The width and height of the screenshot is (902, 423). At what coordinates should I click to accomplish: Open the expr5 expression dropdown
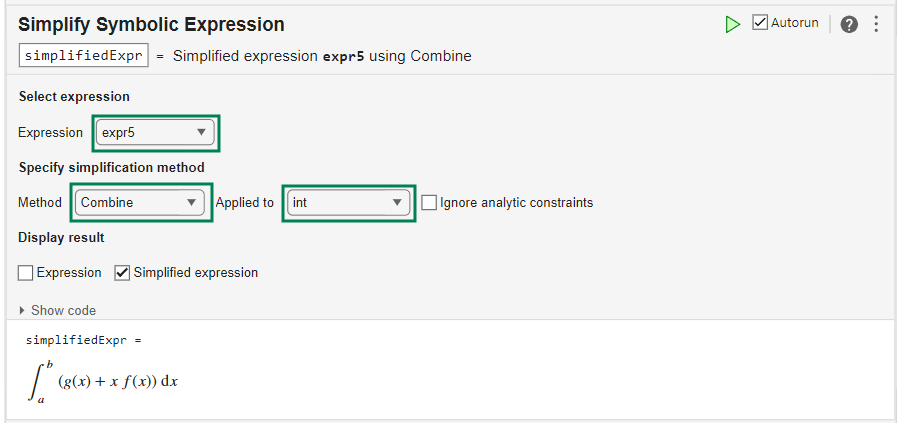pos(155,132)
